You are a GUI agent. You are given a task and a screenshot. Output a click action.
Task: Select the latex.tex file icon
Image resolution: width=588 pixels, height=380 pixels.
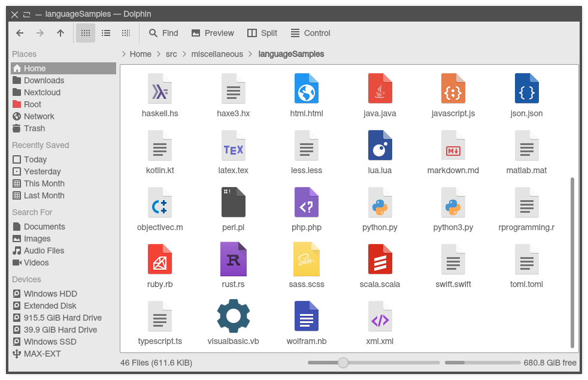point(234,146)
